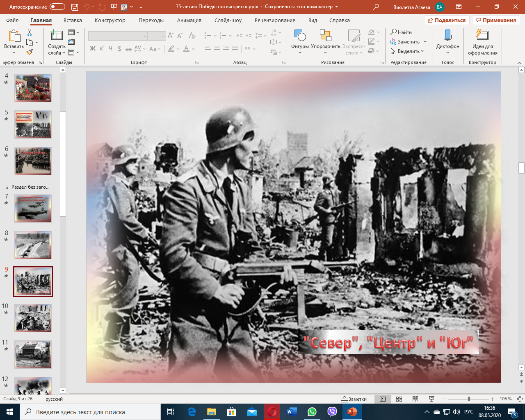This screenshot has width=525, height=420.
Task: Select the Cut scissors icon
Action: pyautogui.click(x=30, y=32)
